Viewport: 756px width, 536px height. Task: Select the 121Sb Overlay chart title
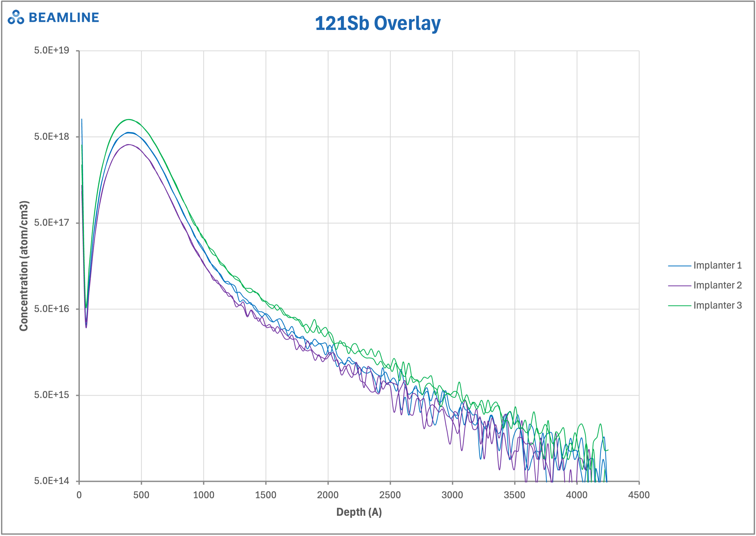pyautogui.click(x=378, y=23)
